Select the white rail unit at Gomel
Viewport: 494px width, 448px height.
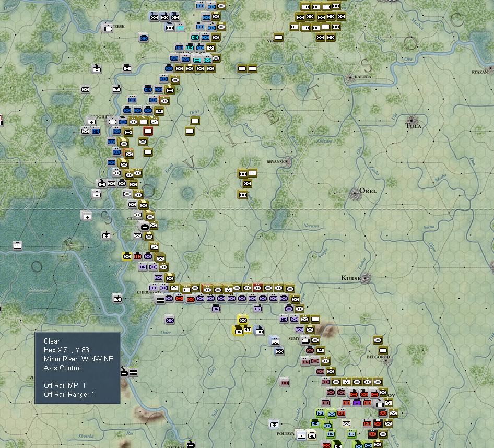[145, 227]
